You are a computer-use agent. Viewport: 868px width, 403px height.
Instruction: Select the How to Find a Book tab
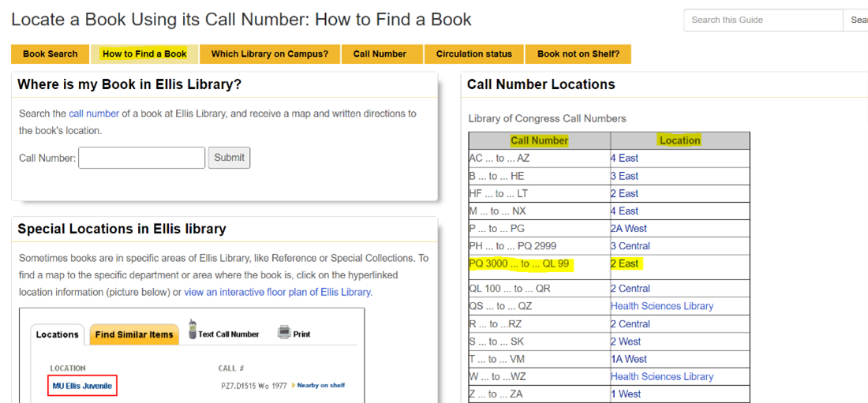click(144, 54)
